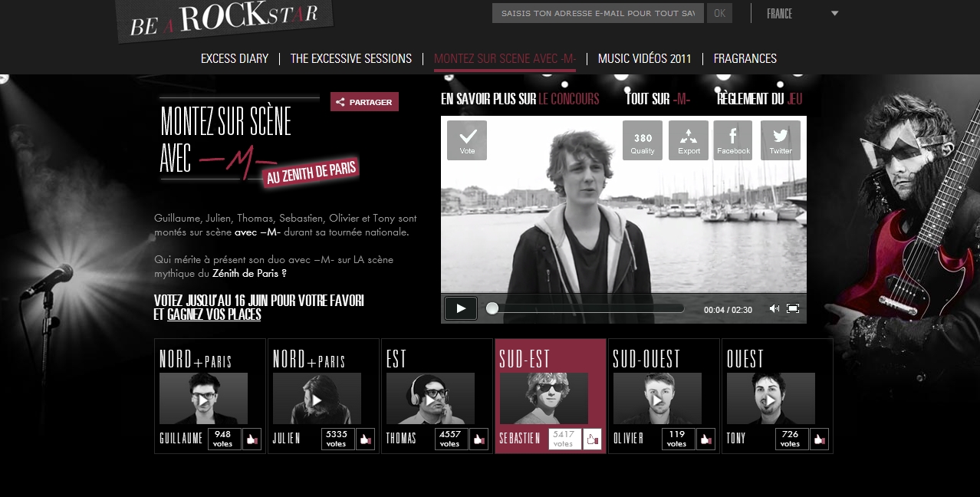Viewport: 980px width, 497px height.
Task: Click the video progress slider handle
Action: click(x=492, y=308)
